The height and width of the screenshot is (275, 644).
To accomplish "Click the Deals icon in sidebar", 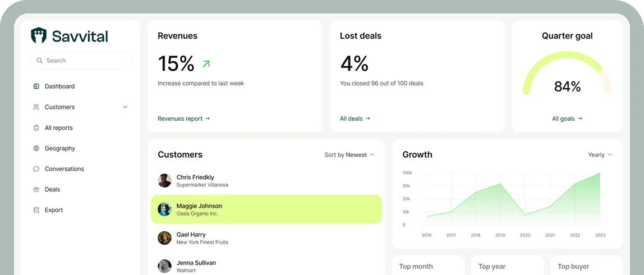I will point(36,190).
